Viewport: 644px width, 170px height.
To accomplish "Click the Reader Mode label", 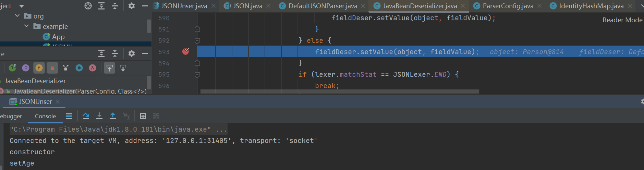I will 622,20.
